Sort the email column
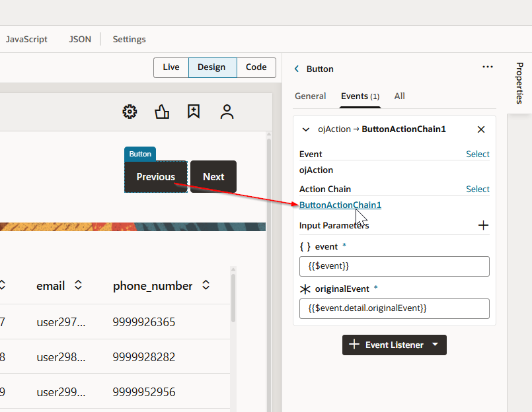The height and width of the screenshot is (412, 532). (x=78, y=285)
